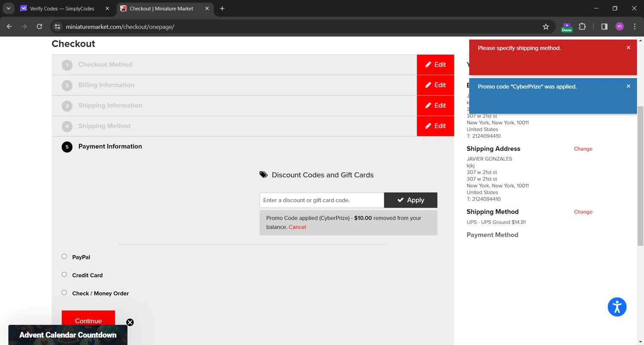Go back to previous page
The height and width of the screenshot is (345, 644).
9,27
